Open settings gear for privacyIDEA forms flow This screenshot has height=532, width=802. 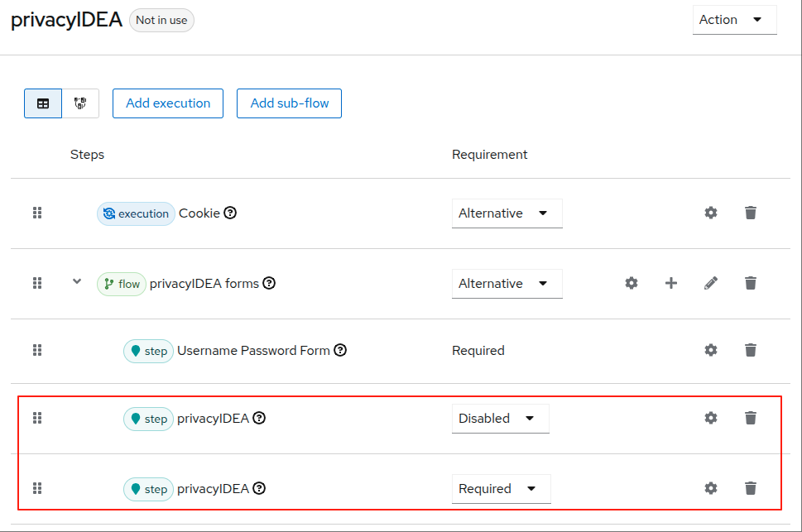(631, 283)
